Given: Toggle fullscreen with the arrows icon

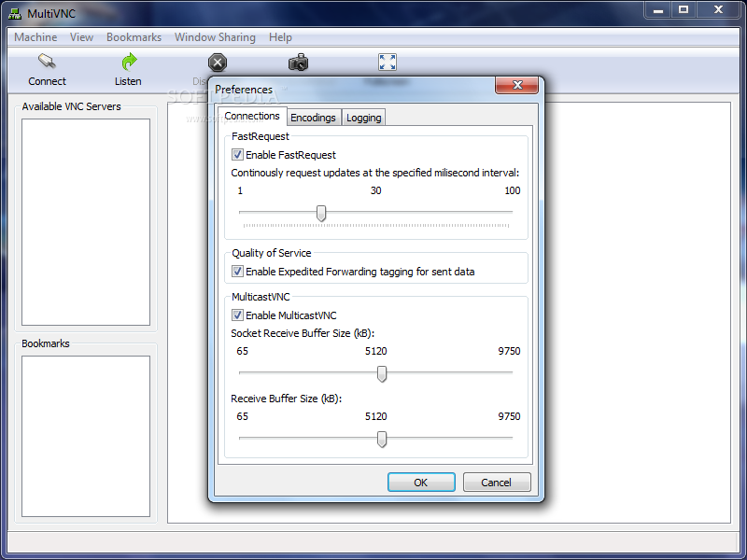Looking at the screenshot, I should pos(388,62).
